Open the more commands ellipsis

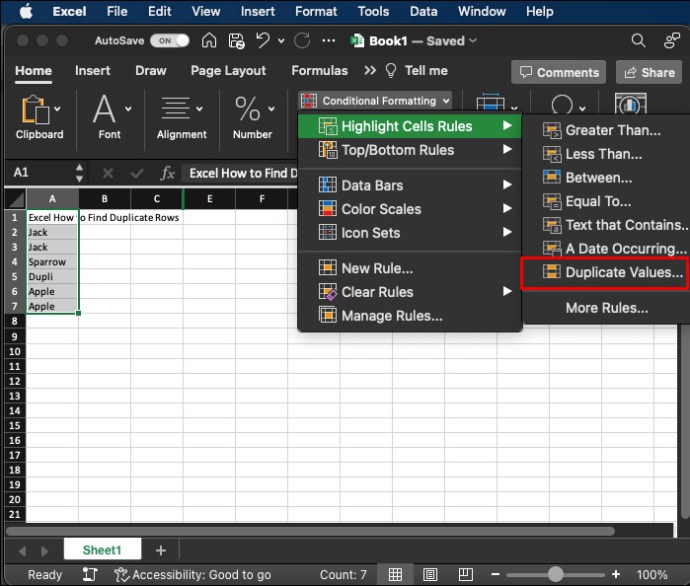pos(328,41)
